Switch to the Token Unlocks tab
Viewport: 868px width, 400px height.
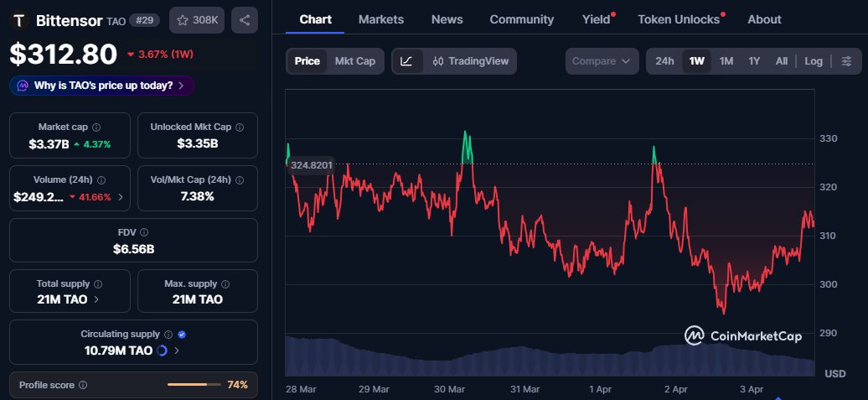(679, 19)
